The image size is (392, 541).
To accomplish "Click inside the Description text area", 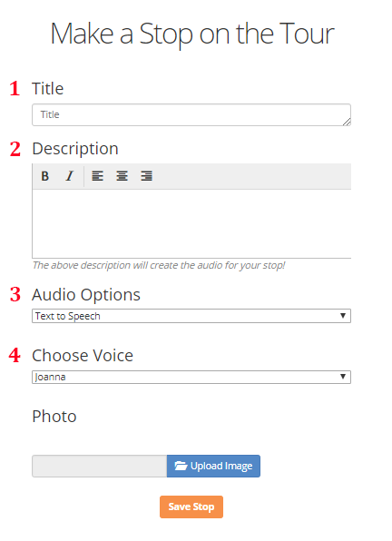I will 191,223.
